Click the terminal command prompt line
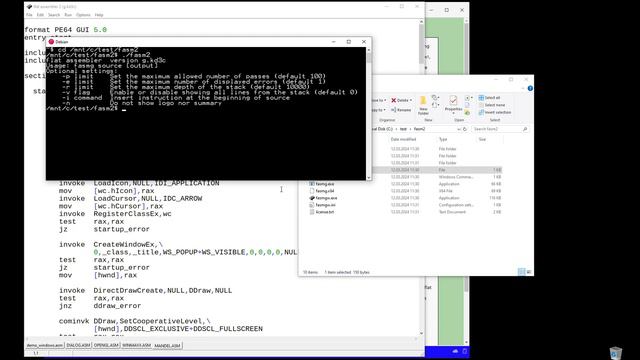Image resolution: width=640 pixels, height=360 pixels. click(x=86, y=109)
